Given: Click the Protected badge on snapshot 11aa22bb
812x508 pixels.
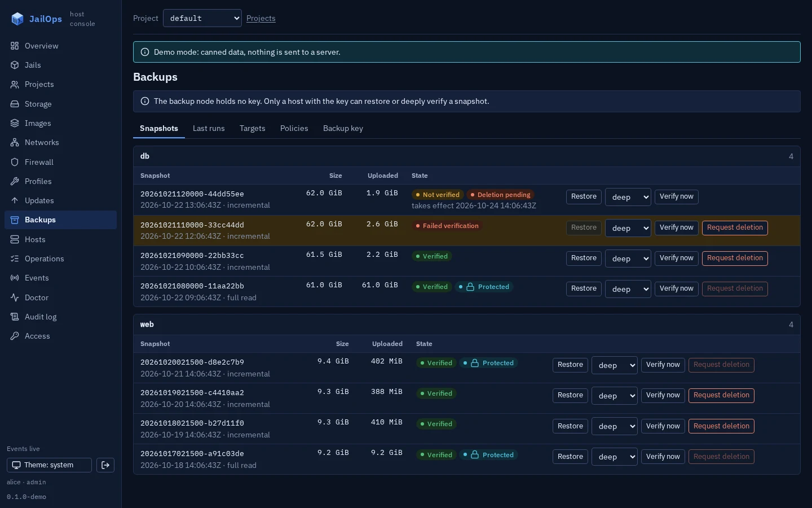Looking at the screenshot, I should [484, 287].
